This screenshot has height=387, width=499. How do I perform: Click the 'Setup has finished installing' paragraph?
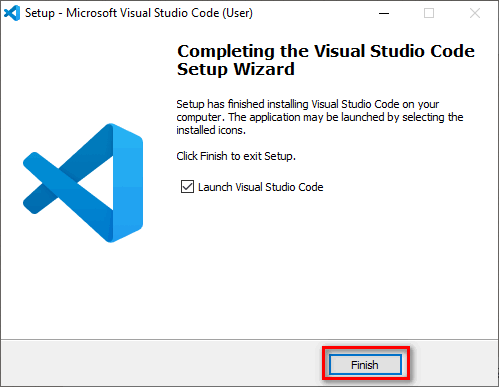pos(320,117)
